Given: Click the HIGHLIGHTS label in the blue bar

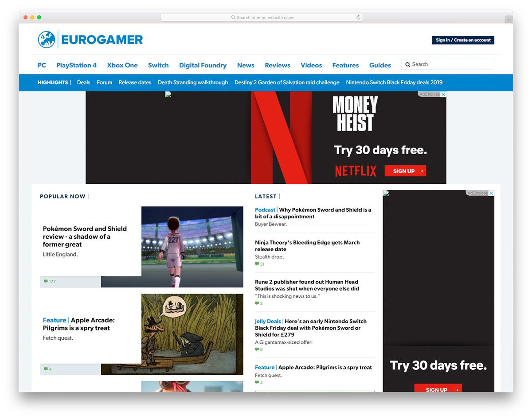Looking at the screenshot, I should pos(53,82).
